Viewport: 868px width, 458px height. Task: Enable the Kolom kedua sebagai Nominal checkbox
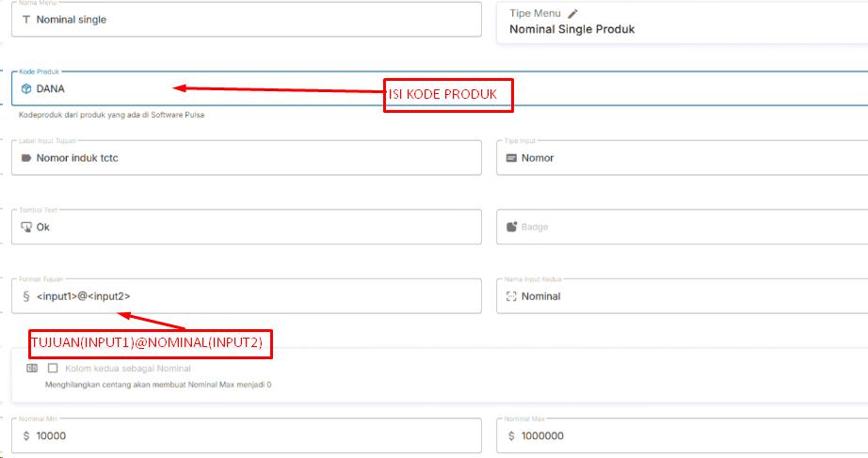tap(53, 369)
